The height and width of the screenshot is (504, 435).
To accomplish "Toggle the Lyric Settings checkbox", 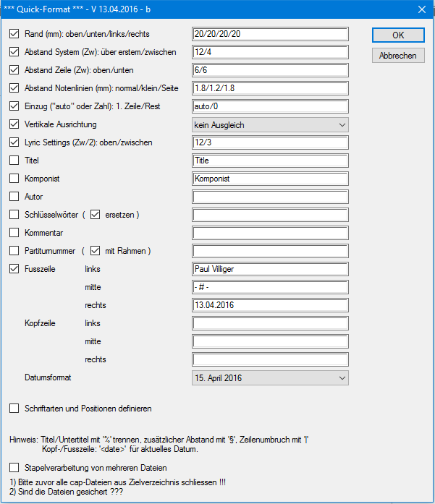I will click(x=14, y=142).
